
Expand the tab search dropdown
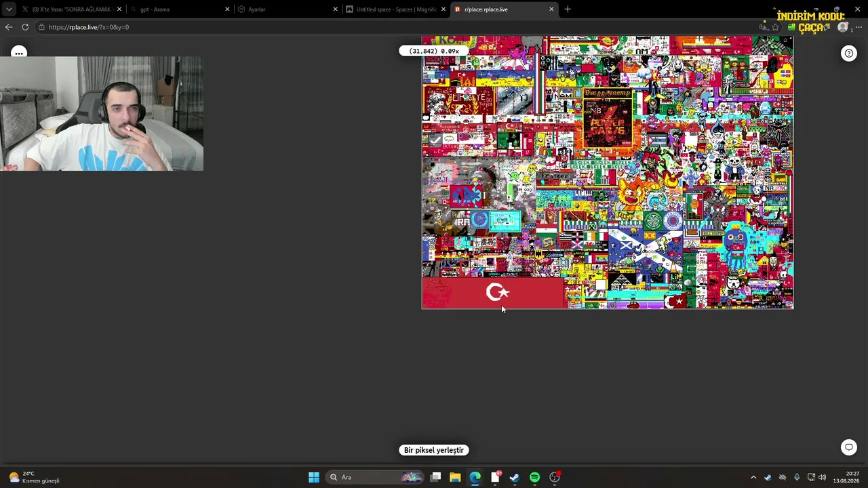tap(8, 9)
